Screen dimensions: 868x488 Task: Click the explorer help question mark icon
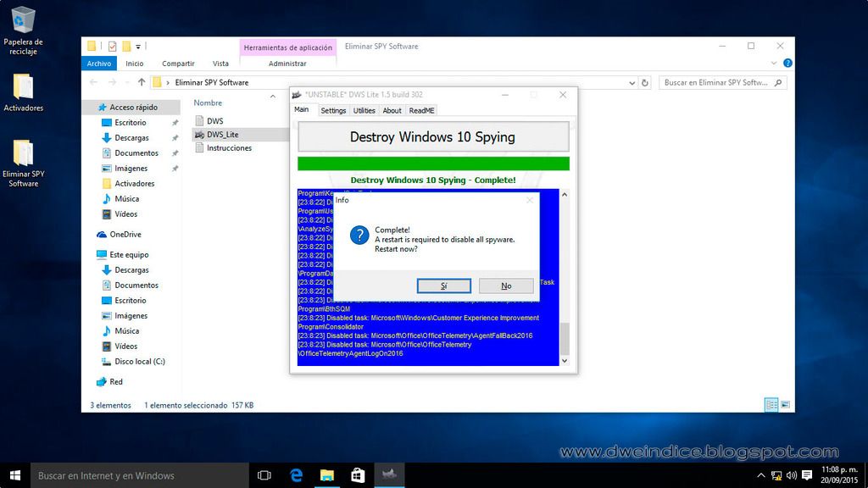787,63
